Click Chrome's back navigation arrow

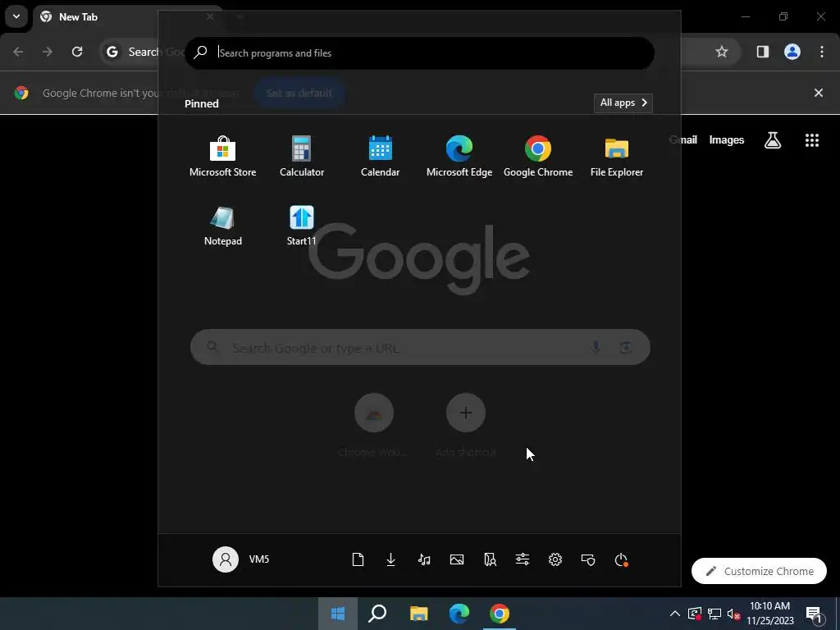point(18,52)
